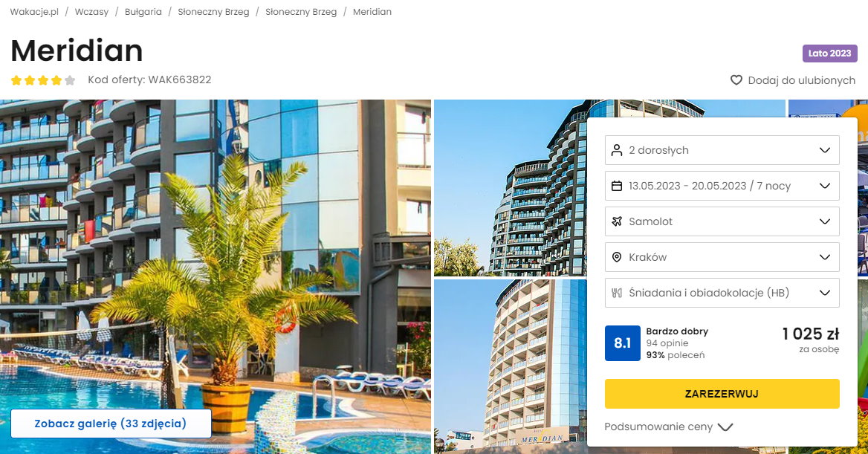Open Wakacje.pl home breadcrumb link
This screenshot has width=868, height=454.
point(34,12)
